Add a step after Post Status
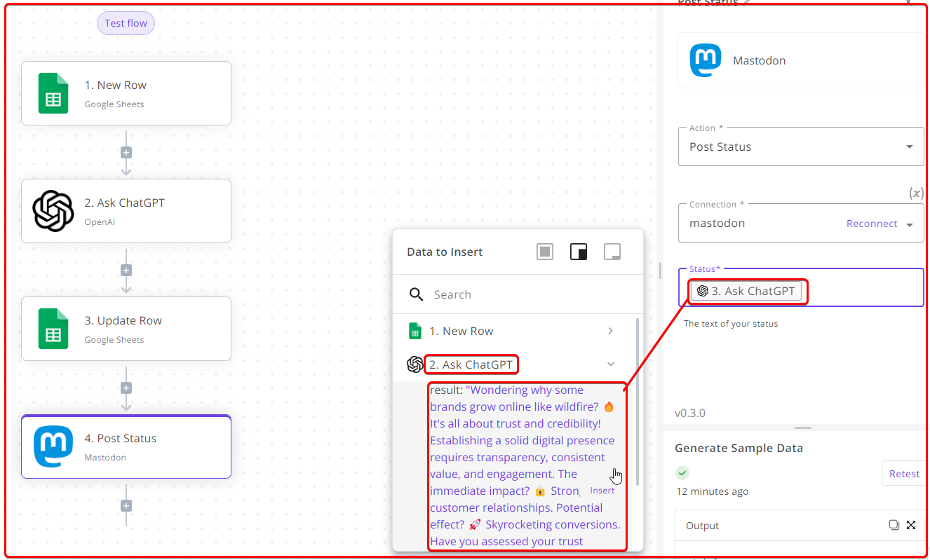Image resolution: width=930 pixels, height=560 pixels. (x=126, y=505)
